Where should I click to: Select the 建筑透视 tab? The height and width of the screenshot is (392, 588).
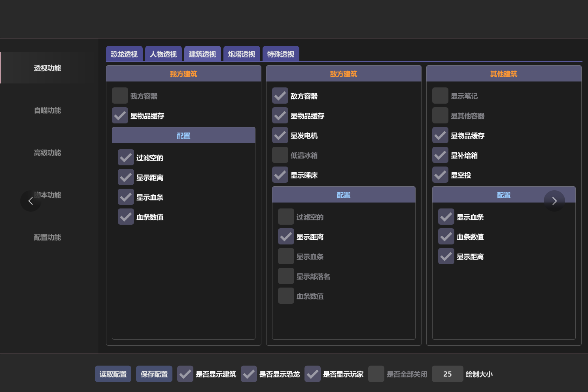point(202,54)
